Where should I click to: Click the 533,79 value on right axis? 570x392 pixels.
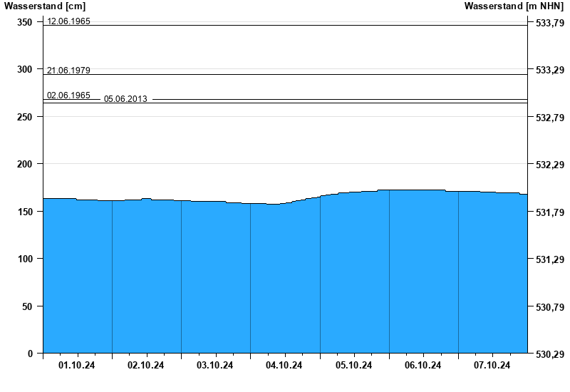549,24
